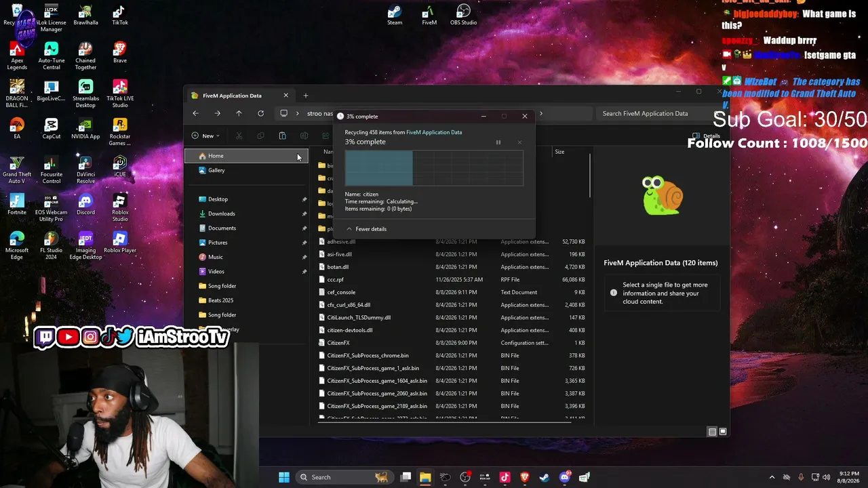Add a new File Explorer tab
Screen dimensions: 868x488
pyautogui.click(x=305, y=96)
